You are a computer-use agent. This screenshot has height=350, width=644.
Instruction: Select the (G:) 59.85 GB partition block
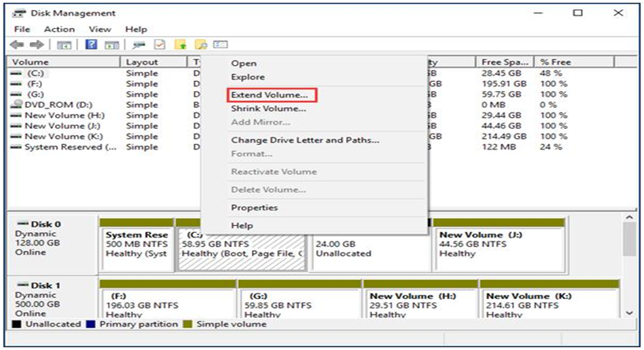pyautogui.click(x=300, y=299)
